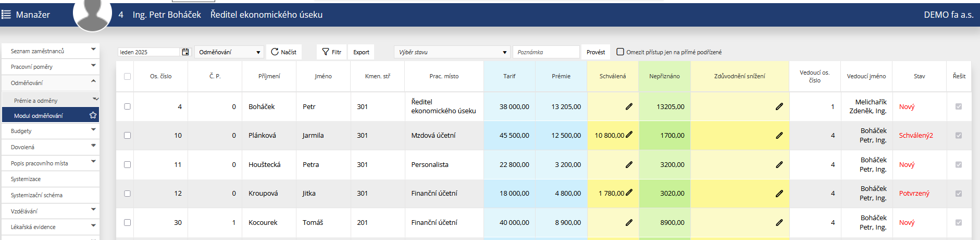The image size is (980, 240).
Task: Open the Odměňování dropdown in toolbar
Action: (229, 52)
